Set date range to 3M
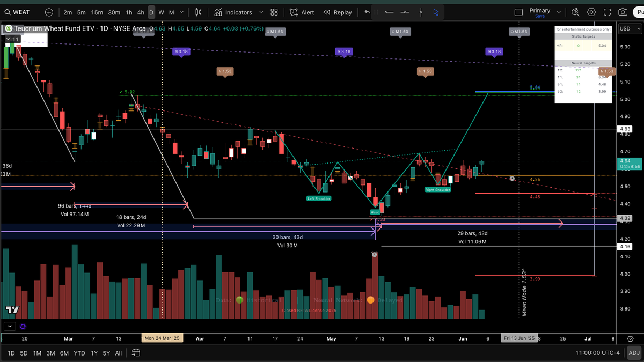The height and width of the screenshot is (362, 644). (x=51, y=353)
